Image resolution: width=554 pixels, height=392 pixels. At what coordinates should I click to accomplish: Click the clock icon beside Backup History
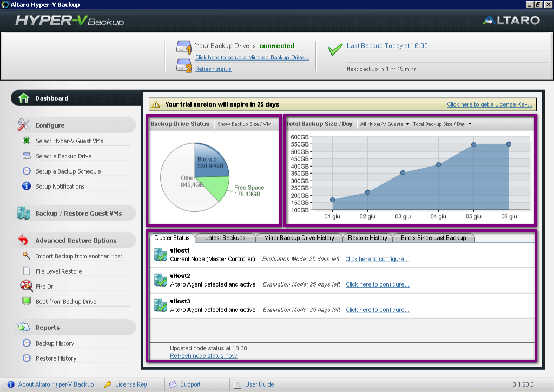click(x=27, y=343)
